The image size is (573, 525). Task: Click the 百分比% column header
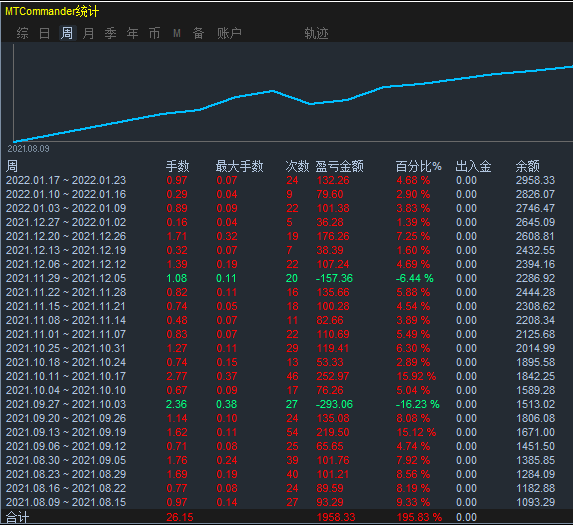coord(419,166)
